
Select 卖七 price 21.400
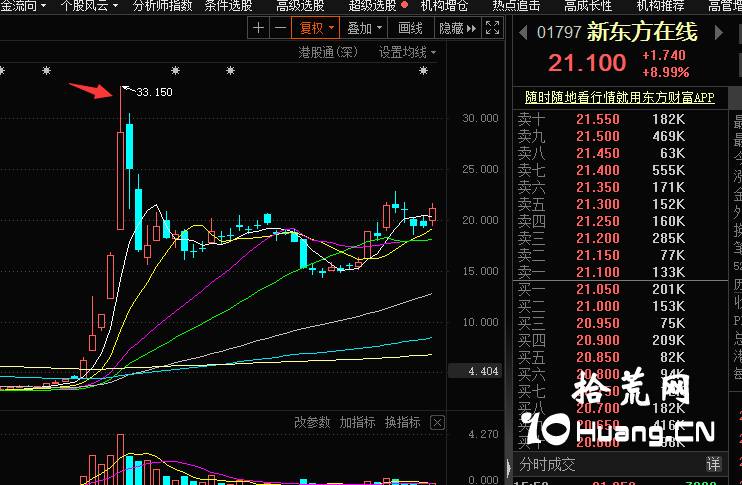(x=598, y=170)
